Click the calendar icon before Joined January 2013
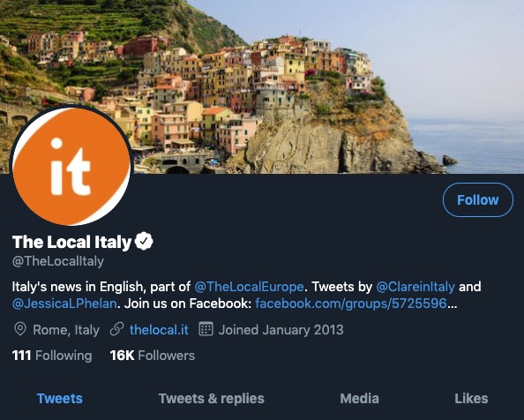Screen dimensions: 524x420 (x=206, y=329)
